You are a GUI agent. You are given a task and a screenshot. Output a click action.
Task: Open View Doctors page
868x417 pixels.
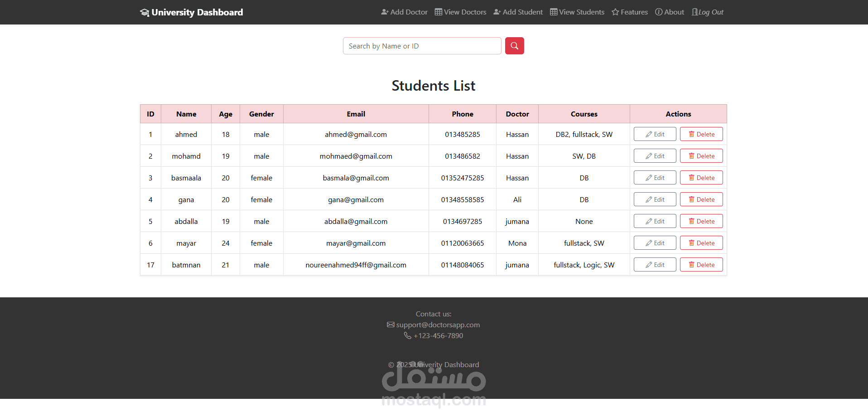460,12
